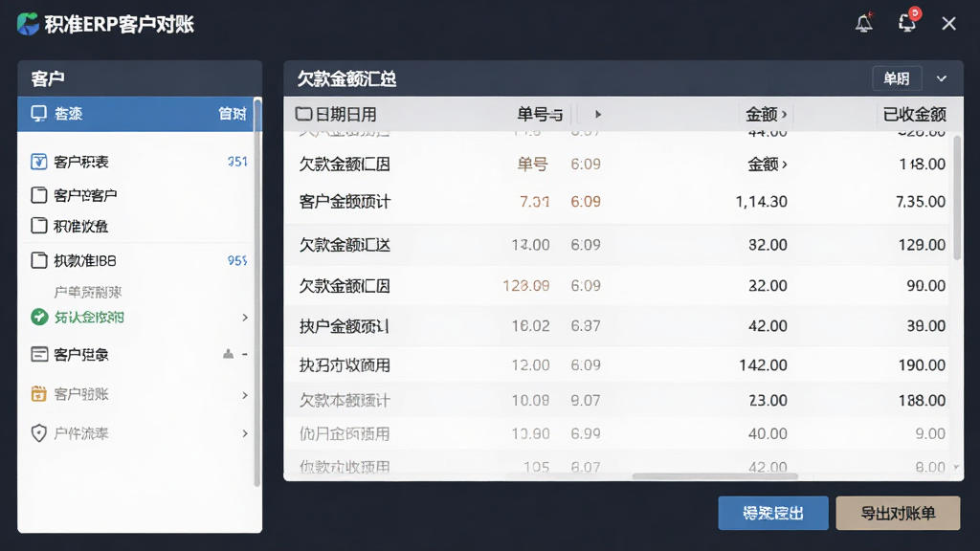The width and height of the screenshot is (980, 551).
Task: Click the app logo beside 积准ERP客户对账
Action: 28,24
